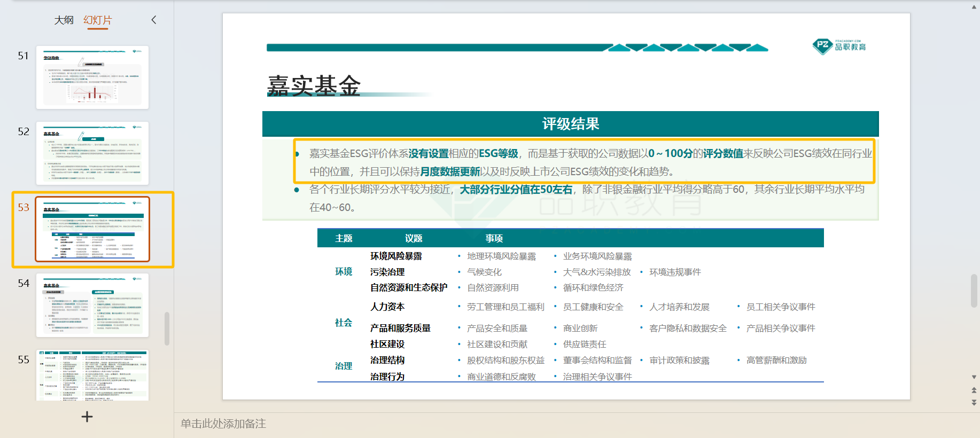The height and width of the screenshot is (438, 980).
Task: Click the bold phrase 没有设置 in the first bullet
Action: click(x=429, y=154)
